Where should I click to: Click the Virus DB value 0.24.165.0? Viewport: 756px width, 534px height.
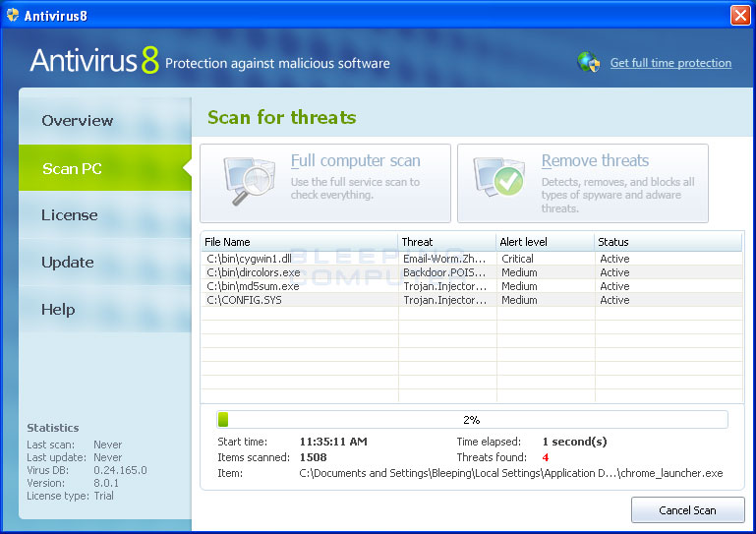coord(120,470)
